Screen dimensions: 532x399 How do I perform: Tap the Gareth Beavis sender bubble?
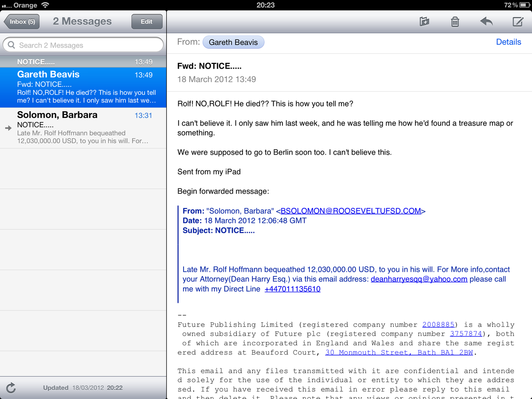(x=233, y=42)
